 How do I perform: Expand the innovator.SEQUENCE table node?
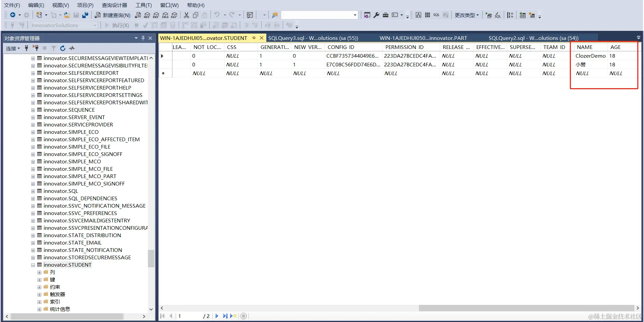click(33, 110)
